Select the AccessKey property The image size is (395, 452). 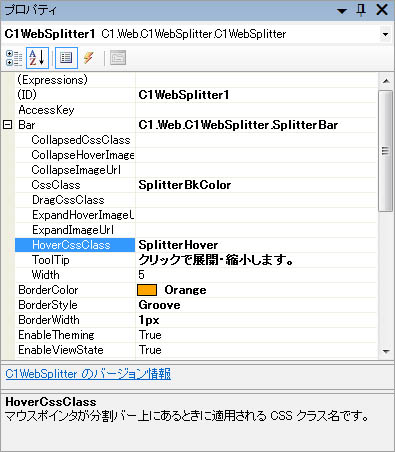[x=46, y=110]
